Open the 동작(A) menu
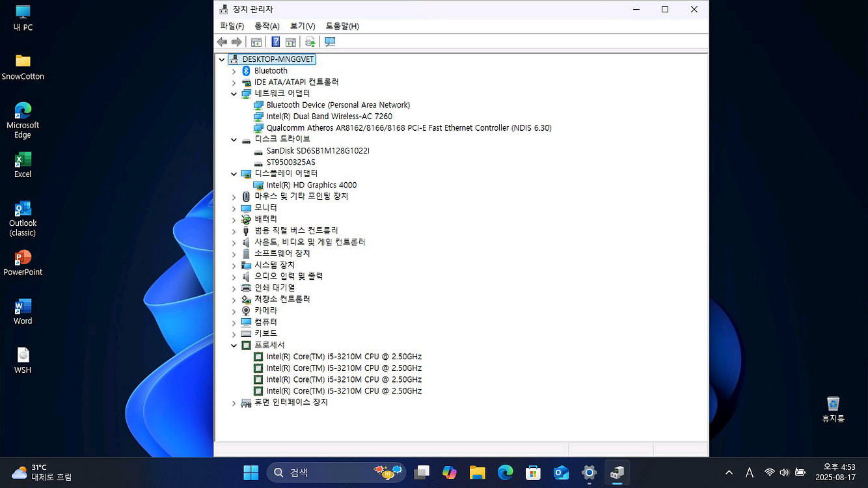868x488 pixels. pyautogui.click(x=266, y=26)
